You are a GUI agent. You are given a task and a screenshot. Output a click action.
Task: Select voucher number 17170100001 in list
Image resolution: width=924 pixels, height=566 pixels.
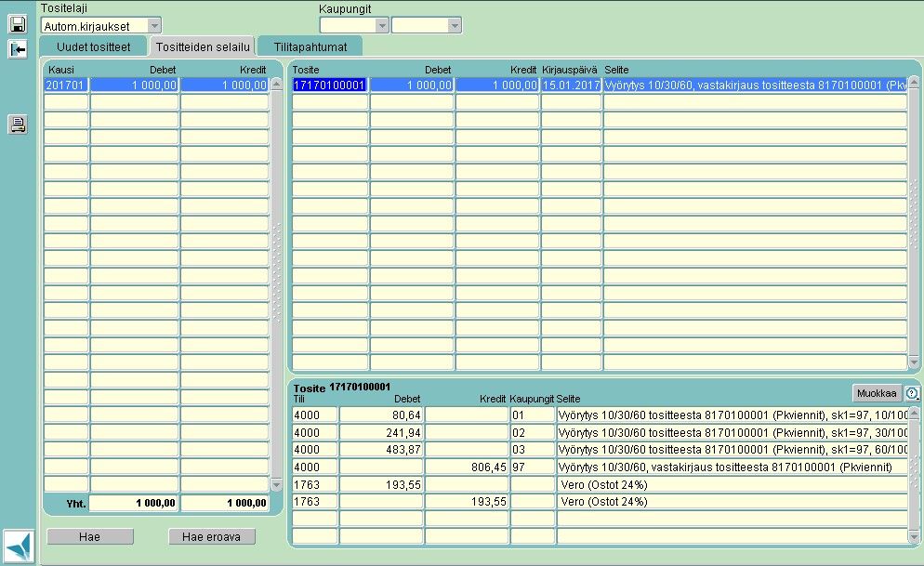tap(329, 86)
